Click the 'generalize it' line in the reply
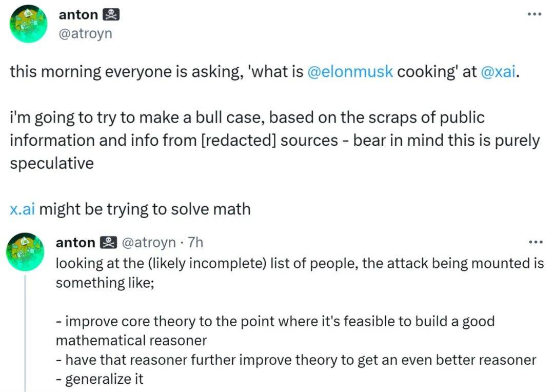 point(100,379)
